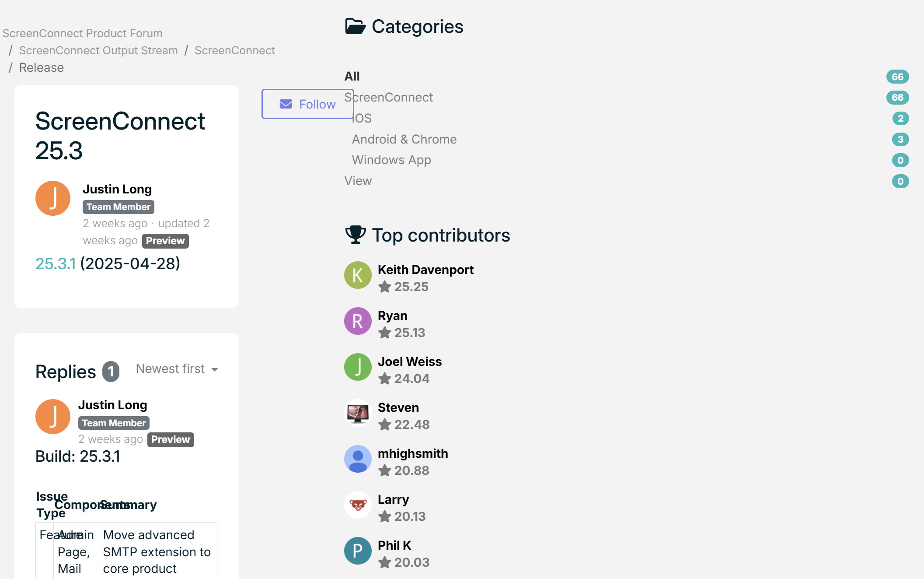Open Larry's avatar picture
This screenshot has height=579, width=924.
(x=358, y=505)
